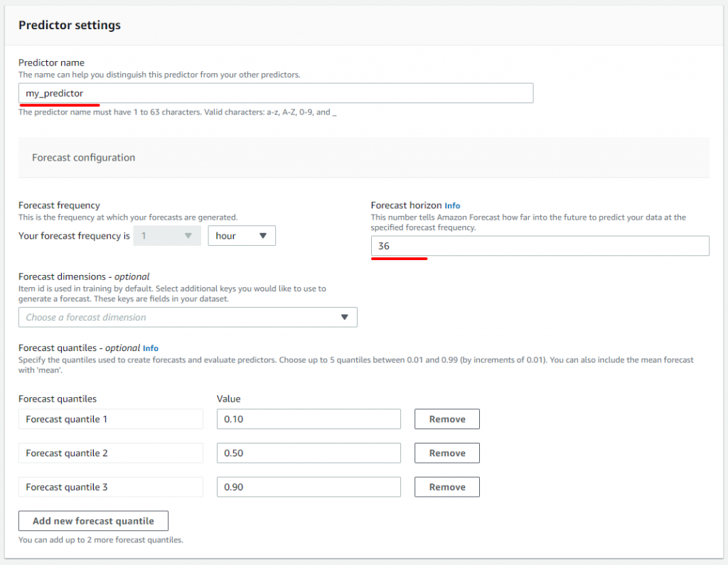Screen dimensions: 728x565
Task: Click the Predictor name input field
Action: (x=276, y=93)
